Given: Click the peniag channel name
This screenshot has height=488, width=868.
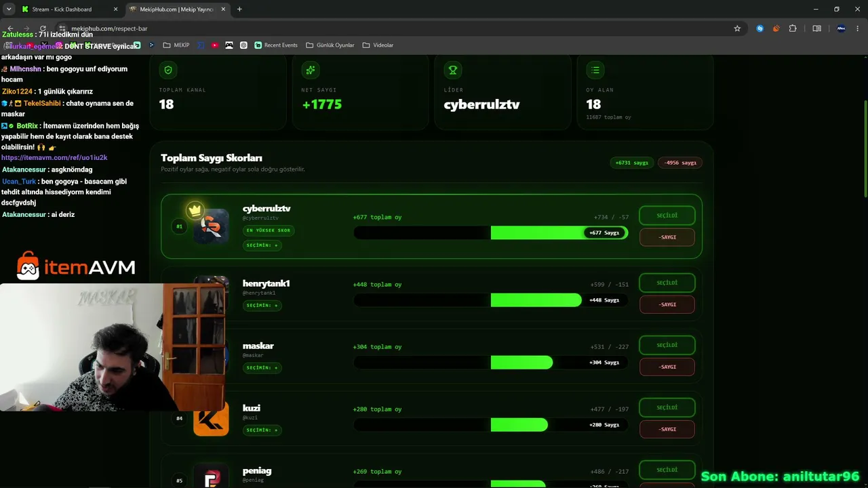Looking at the screenshot, I should coord(257,470).
